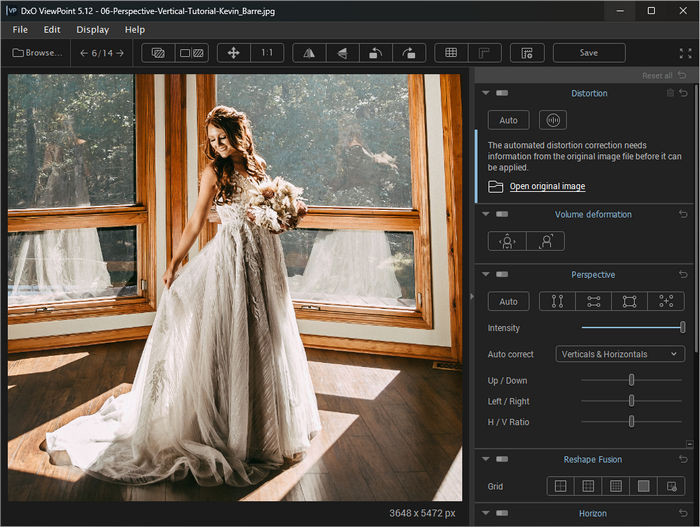Click the distortion manual correction icon
Viewport: 700px width, 527px height.
tap(552, 120)
